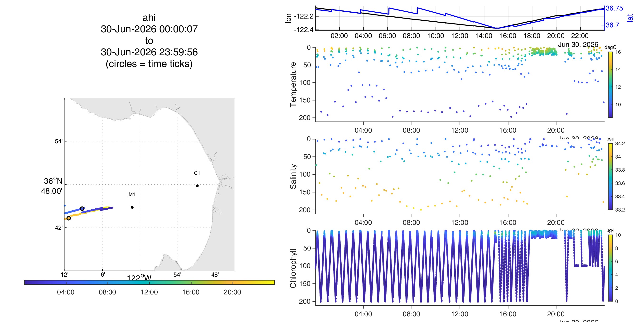This screenshot has height=322, width=644.
Task: Click the Chlorophyll axis label
Action: coord(293,268)
